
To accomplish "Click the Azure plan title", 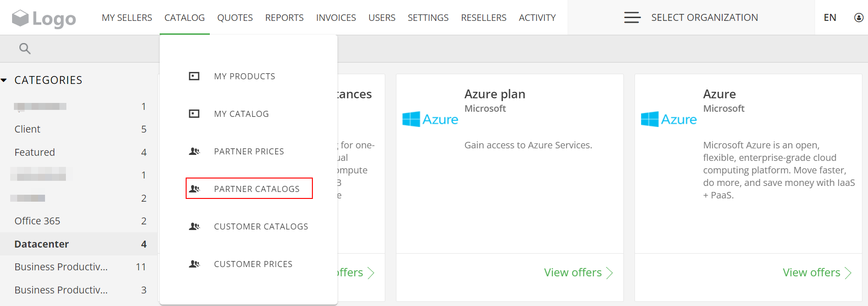I will coord(495,94).
